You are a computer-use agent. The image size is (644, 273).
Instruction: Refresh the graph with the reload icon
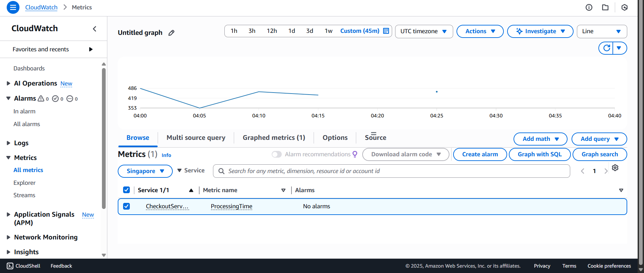coord(606,48)
